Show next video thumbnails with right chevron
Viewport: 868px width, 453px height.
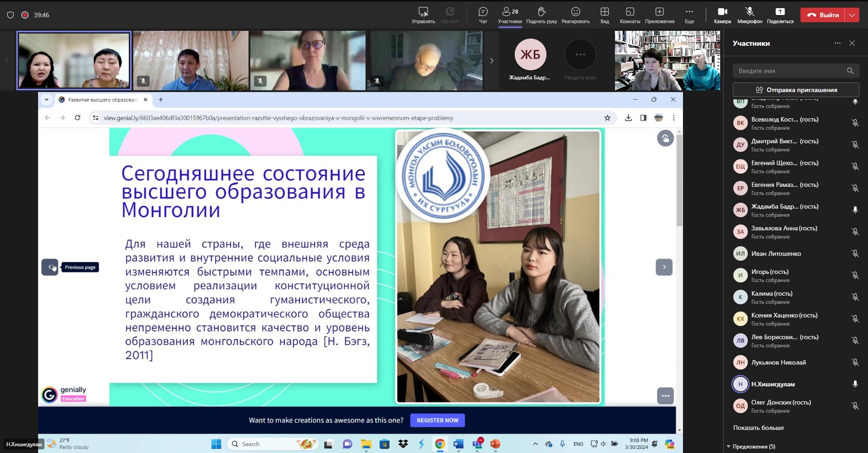(492, 61)
